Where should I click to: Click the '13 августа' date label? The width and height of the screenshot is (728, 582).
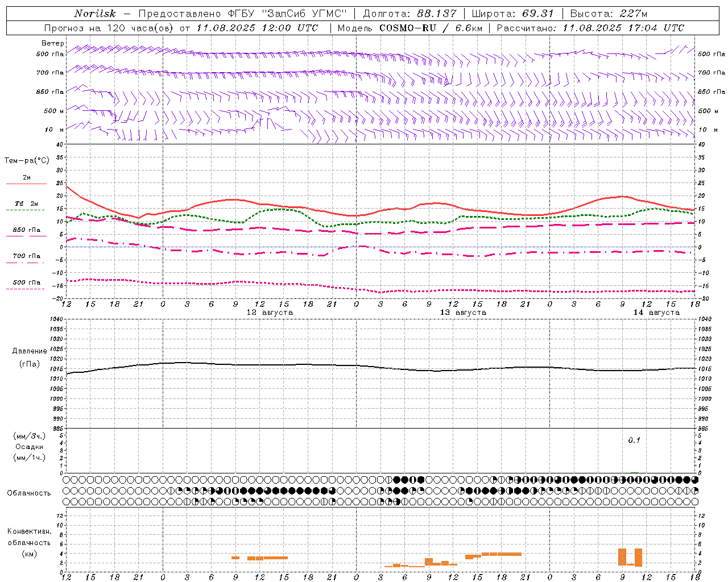[463, 313]
